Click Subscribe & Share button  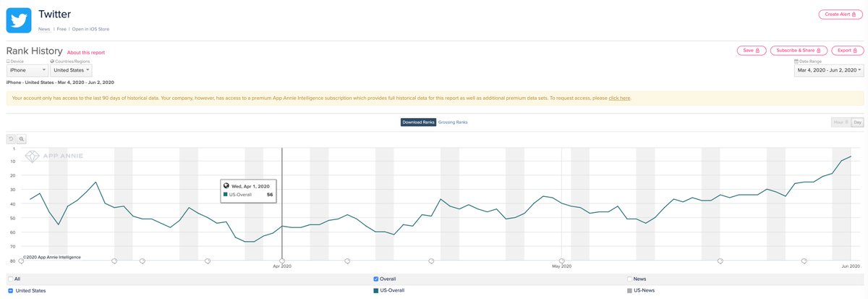[798, 51]
